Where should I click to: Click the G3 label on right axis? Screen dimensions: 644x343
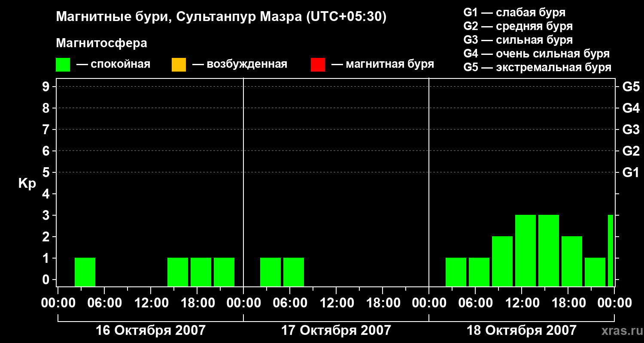(631, 129)
